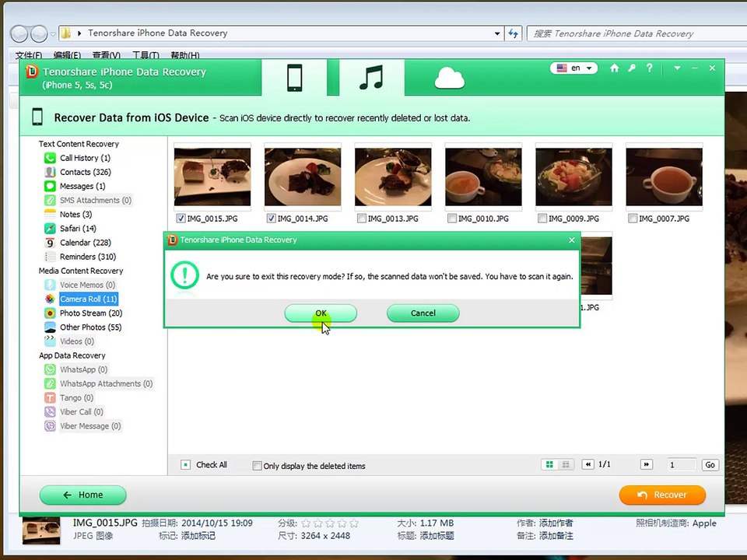Click the Home button
This screenshot has width=747, height=560.
(83, 495)
